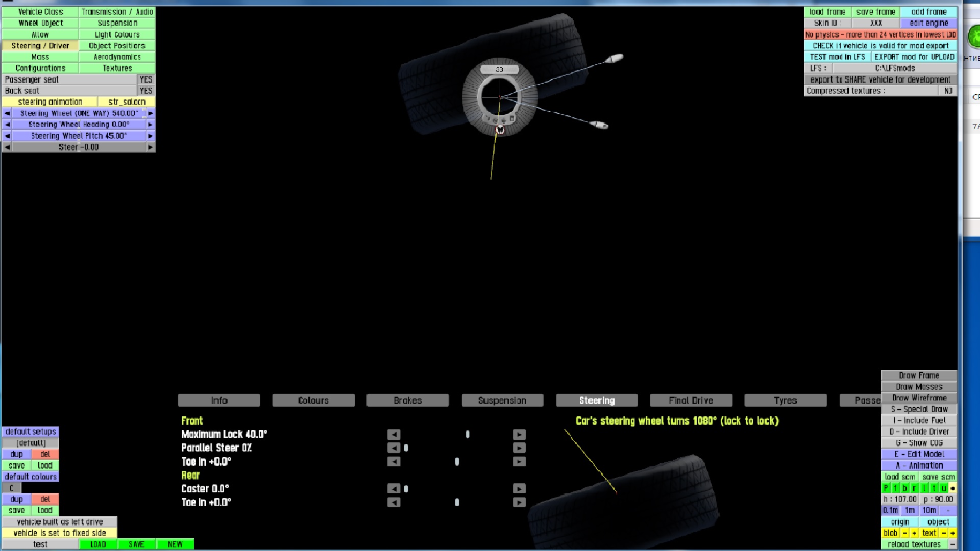Viewport: 980px width, 551px height.
Task: Toggle Passenger seat YES setting
Action: coord(146,80)
